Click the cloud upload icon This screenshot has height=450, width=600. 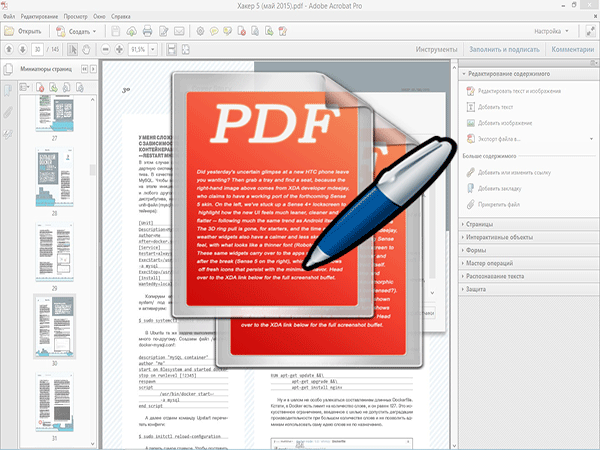coord(132,31)
